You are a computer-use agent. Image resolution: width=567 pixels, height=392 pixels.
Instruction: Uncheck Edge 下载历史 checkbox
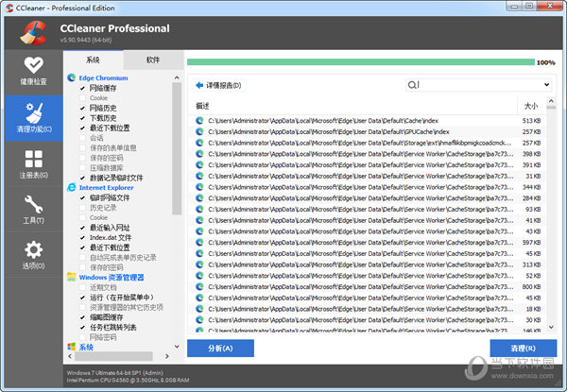click(x=82, y=118)
